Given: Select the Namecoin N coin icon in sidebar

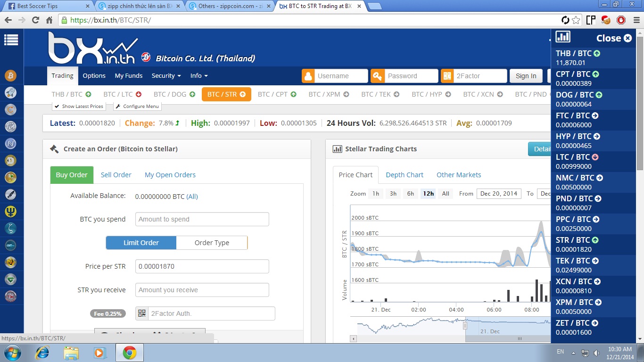Looking at the screenshot, I should click(11, 143).
